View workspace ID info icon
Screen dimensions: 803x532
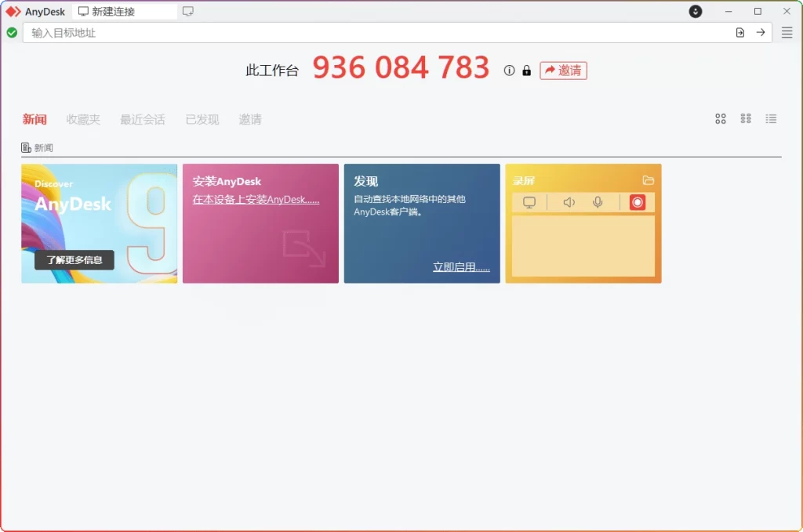point(508,70)
